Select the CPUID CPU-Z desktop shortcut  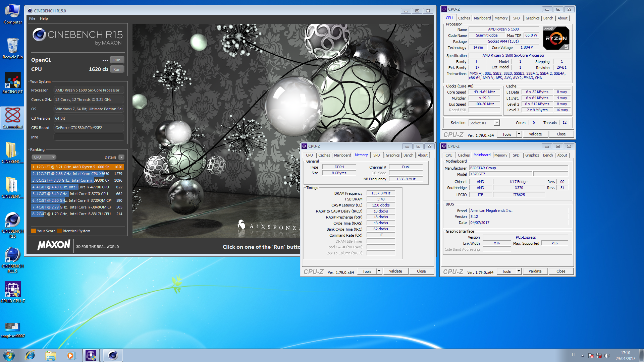point(12,292)
